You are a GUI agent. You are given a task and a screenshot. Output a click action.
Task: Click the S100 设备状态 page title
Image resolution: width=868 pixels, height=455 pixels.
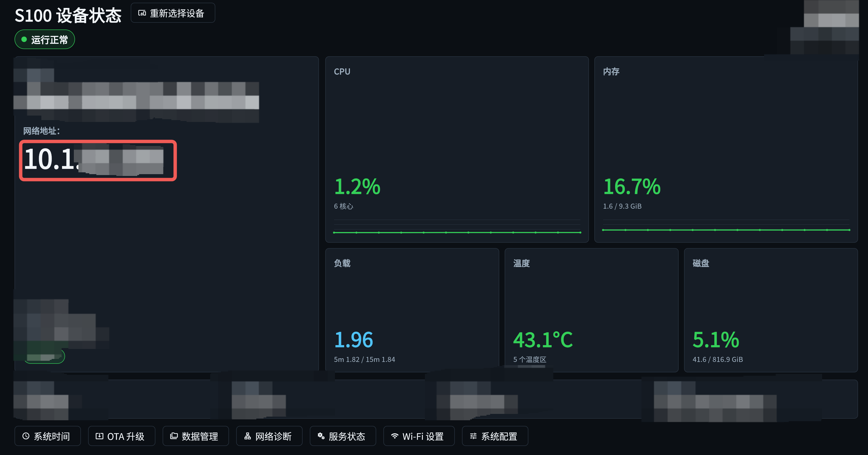pyautogui.click(x=68, y=15)
